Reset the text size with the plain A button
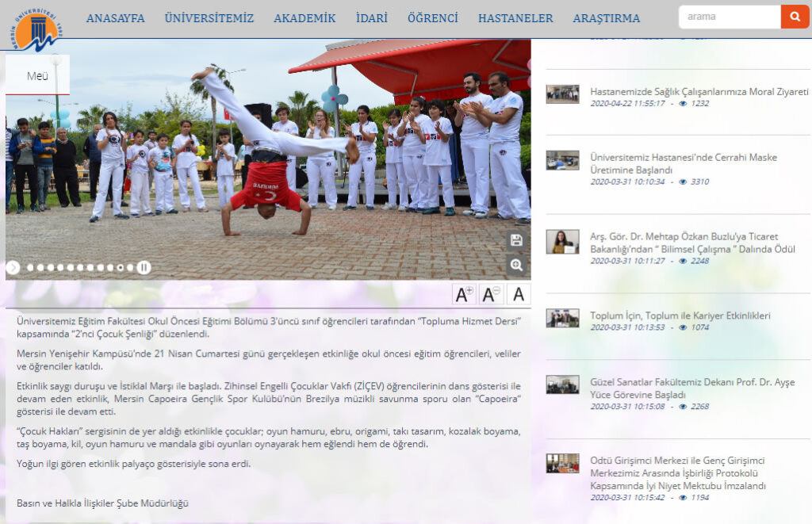The height and width of the screenshot is (524, 812). pos(519,295)
